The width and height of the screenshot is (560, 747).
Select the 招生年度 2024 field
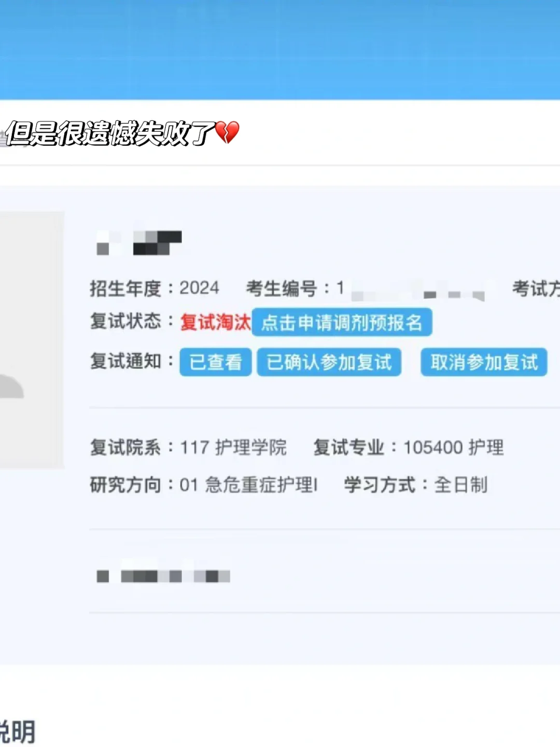(155, 288)
